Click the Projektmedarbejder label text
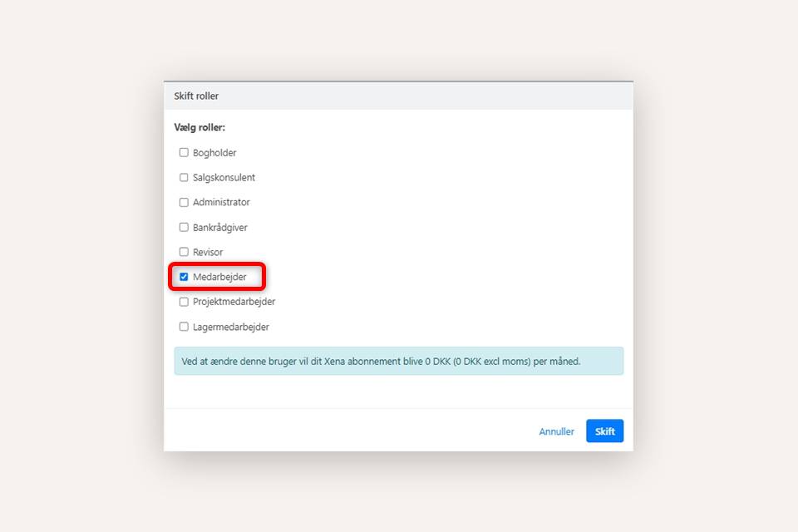This screenshot has height=532, width=798. 234,303
